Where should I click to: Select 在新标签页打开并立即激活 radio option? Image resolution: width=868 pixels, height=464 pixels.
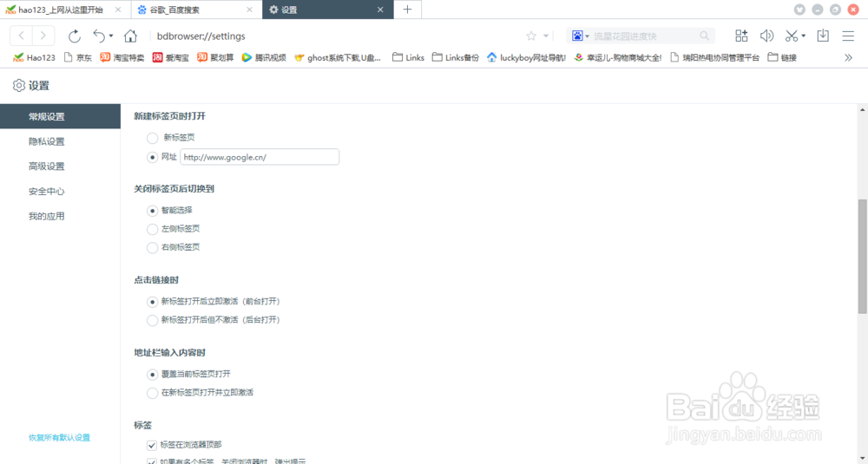152,393
